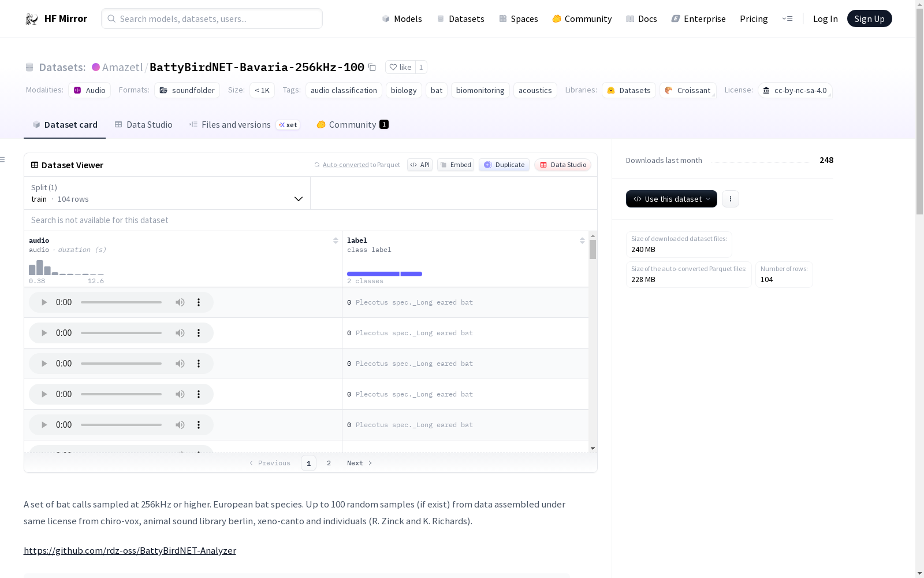Click the API button in Dataset Viewer
The width and height of the screenshot is (924, 578).
click(420, 165)
